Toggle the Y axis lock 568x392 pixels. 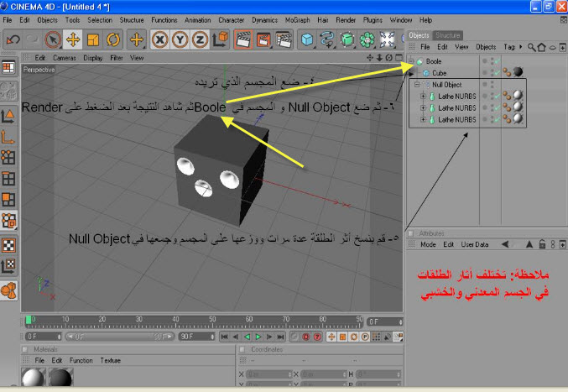pos(180,39)
